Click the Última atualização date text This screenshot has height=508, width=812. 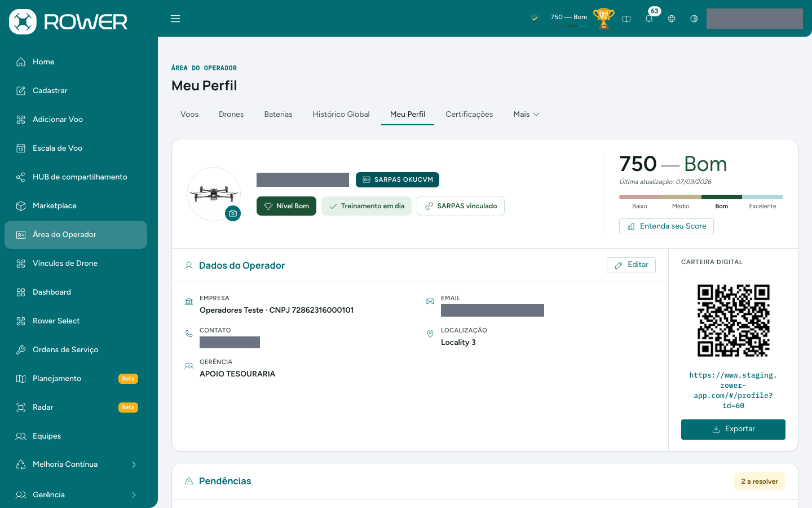665,182
